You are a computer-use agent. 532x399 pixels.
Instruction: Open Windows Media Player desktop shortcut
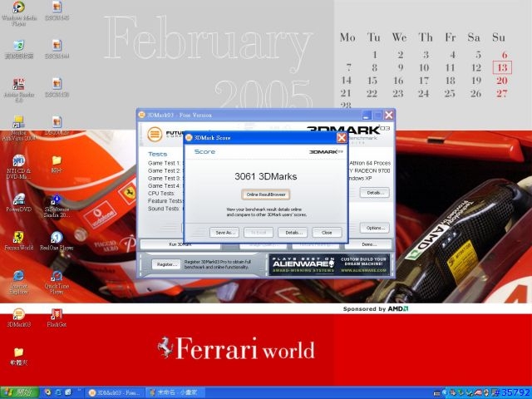coord(18,13)
